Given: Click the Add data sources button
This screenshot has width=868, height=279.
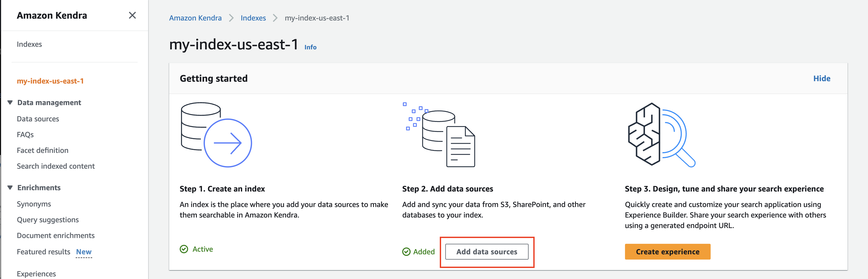Looking at the screenshot, I should (487, 252).
